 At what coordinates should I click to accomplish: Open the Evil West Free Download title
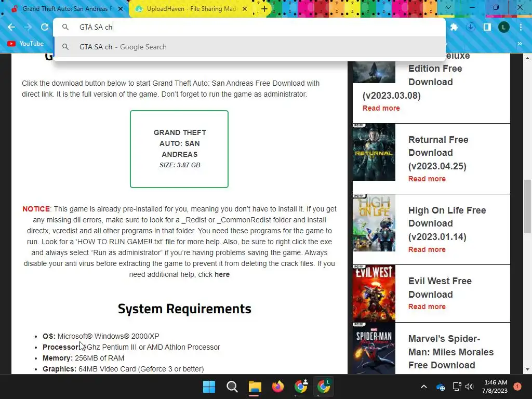[x=440, y=288]
